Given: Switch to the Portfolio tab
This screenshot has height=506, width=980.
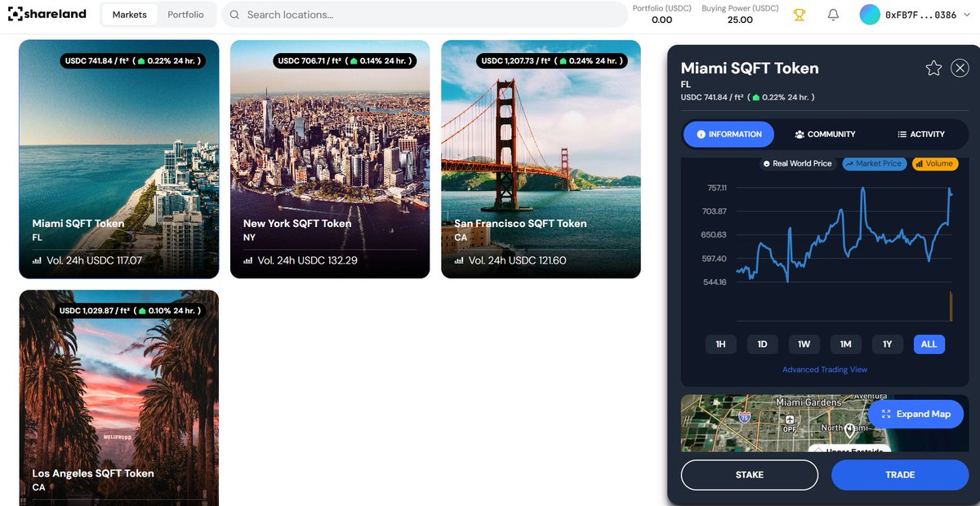Looking at the screenshot, I should click(x=185, y=15).
